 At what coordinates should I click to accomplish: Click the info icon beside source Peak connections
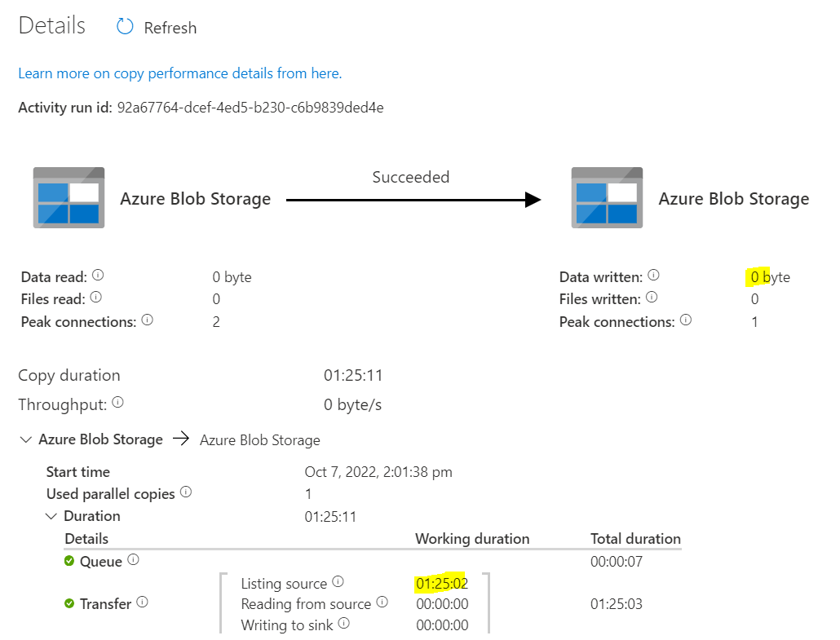[147, 320]
